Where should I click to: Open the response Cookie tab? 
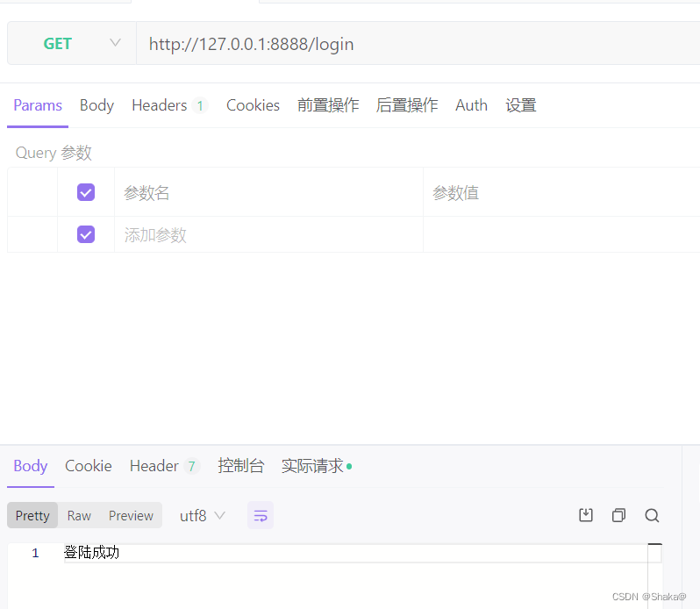(x=89, y=466)
